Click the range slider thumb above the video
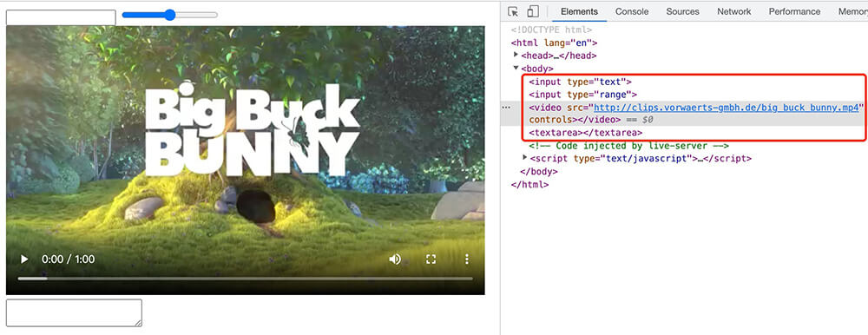 coord(170,15)
